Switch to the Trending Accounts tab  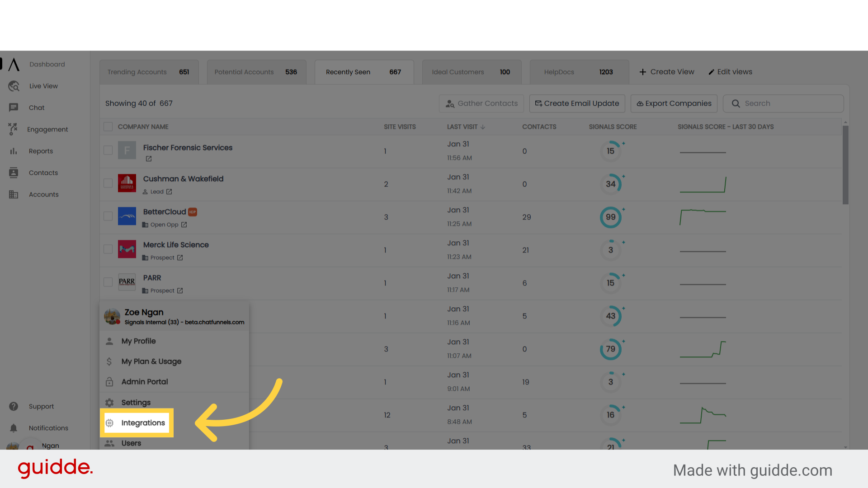[x=149, y=72]
